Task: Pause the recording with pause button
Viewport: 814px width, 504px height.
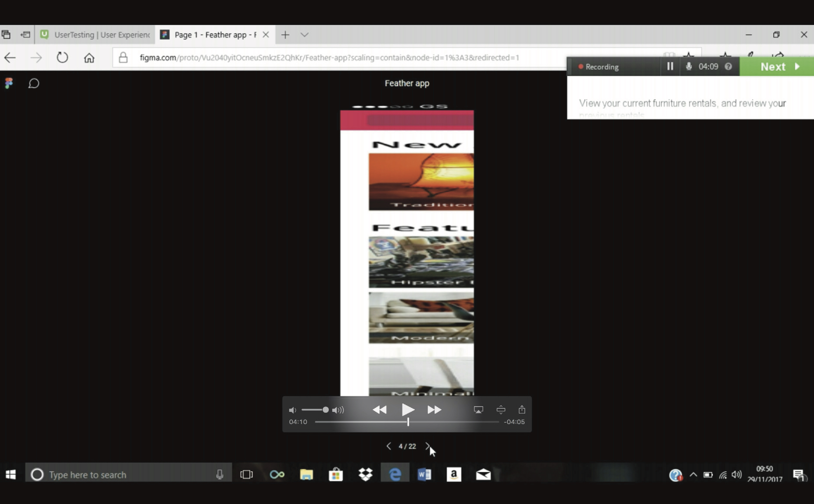Action: click(x=670, y=67)
